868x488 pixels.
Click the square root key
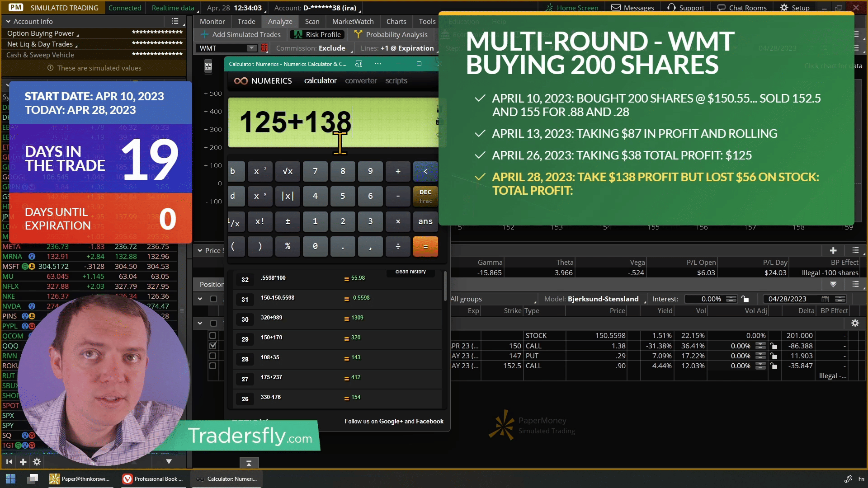(288, 171)
